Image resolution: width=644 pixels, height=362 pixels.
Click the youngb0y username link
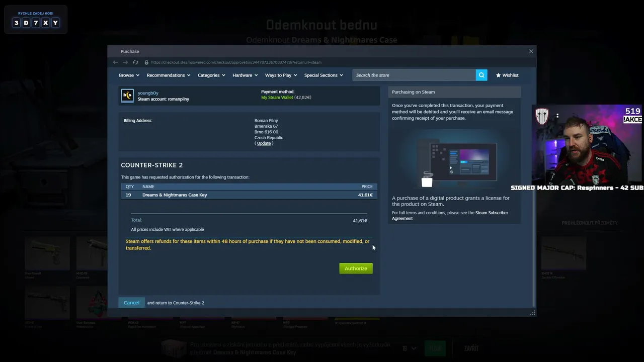pos(148,93)
